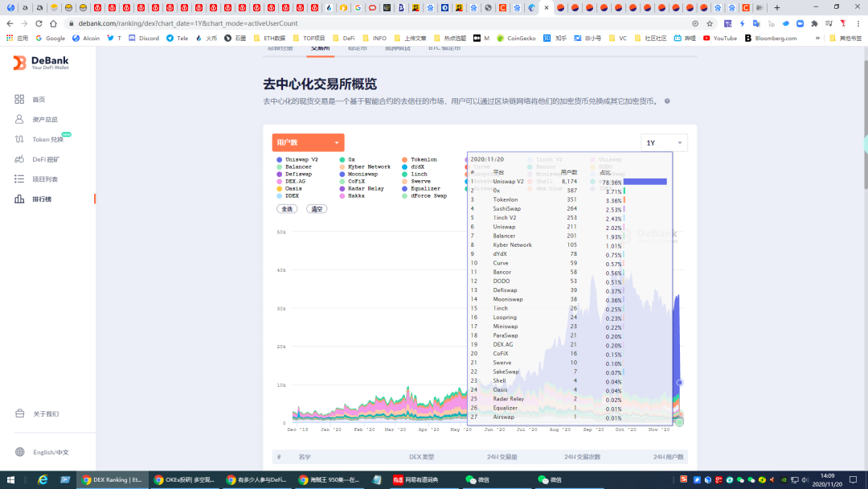Viewport: 868px width, 489px height.
Task: Open the DeFi bookmark folder
Action: [344, 39]
